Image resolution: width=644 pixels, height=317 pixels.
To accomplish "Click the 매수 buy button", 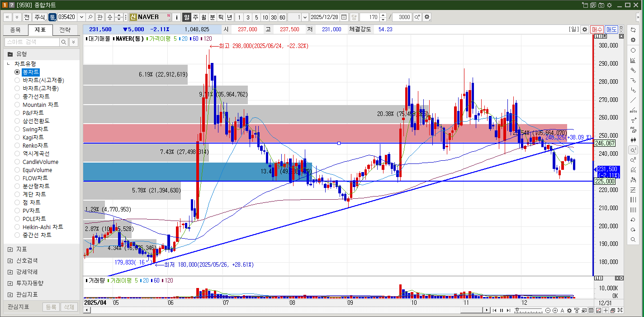I will pos(597,29).
